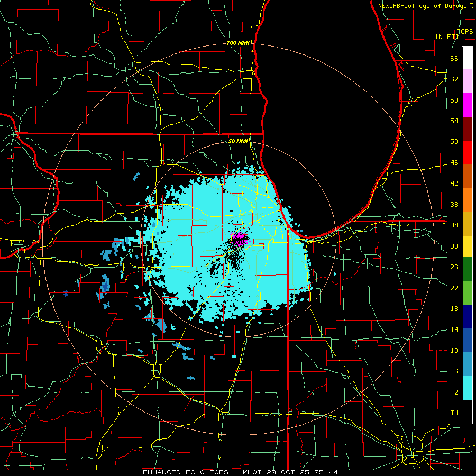Click the "100 NMI" range ring label
This screenshot has width=476, height=476.
(x=238, y=43)
